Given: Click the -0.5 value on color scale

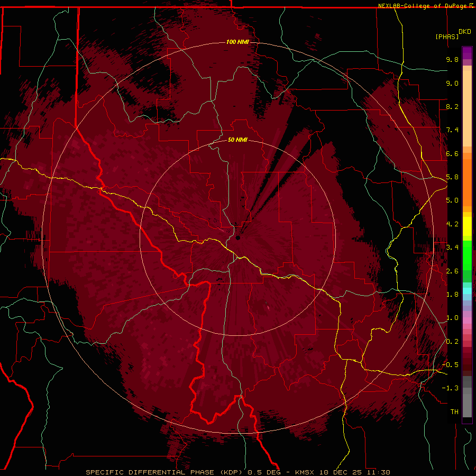Looking at the screenshot, I should pyautogui.click(x=450, y=365).
